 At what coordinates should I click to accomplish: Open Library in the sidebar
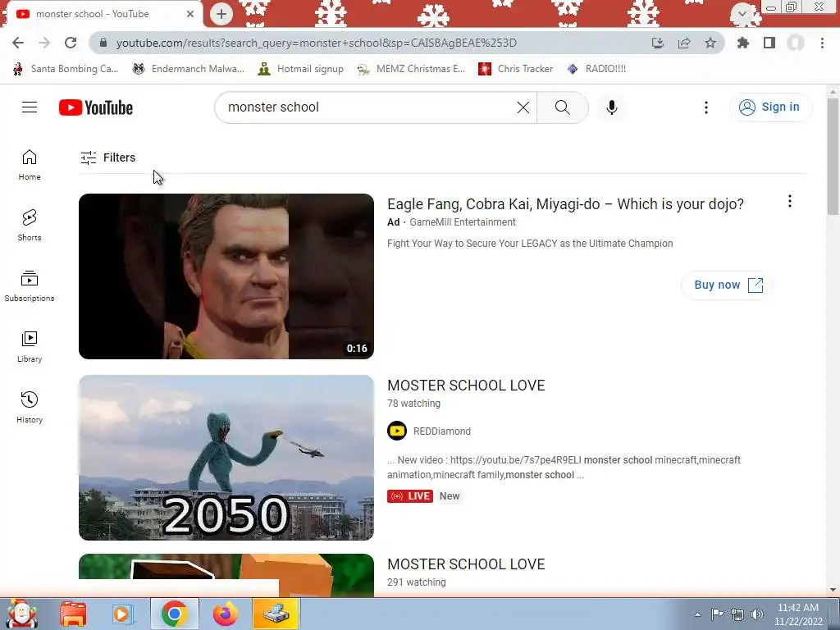pos(30,347)
